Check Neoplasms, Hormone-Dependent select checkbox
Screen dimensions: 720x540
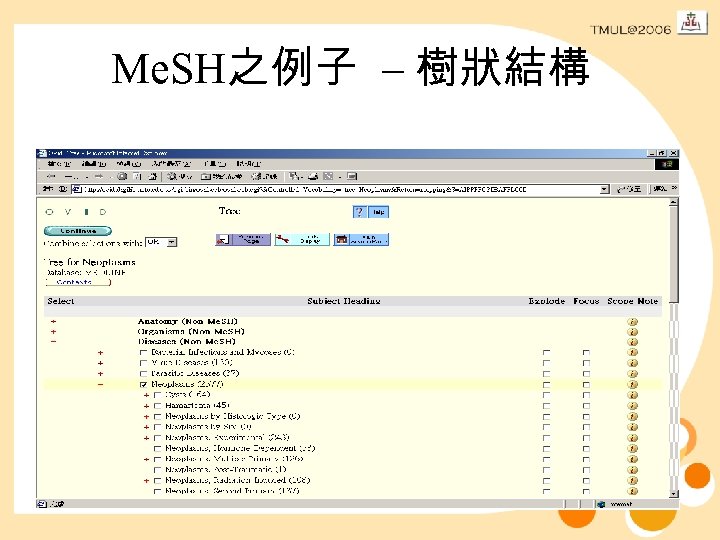tap(158, 449)
